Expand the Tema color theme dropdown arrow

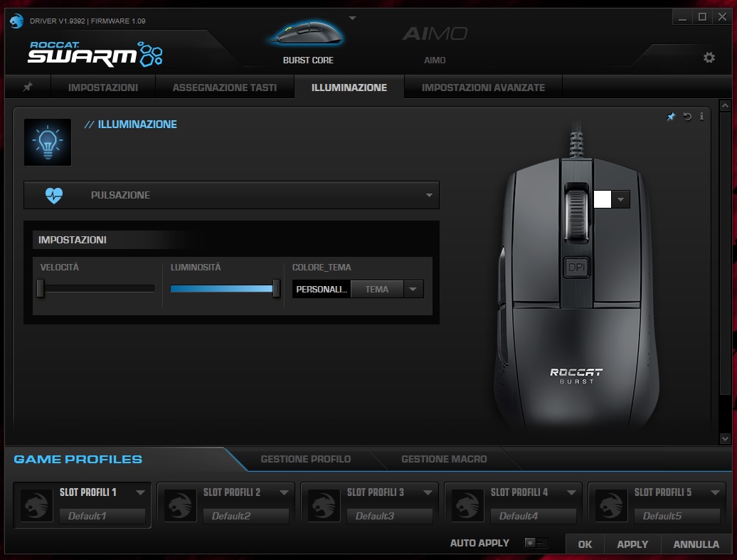pyautogui.click(x=413, y=289)
